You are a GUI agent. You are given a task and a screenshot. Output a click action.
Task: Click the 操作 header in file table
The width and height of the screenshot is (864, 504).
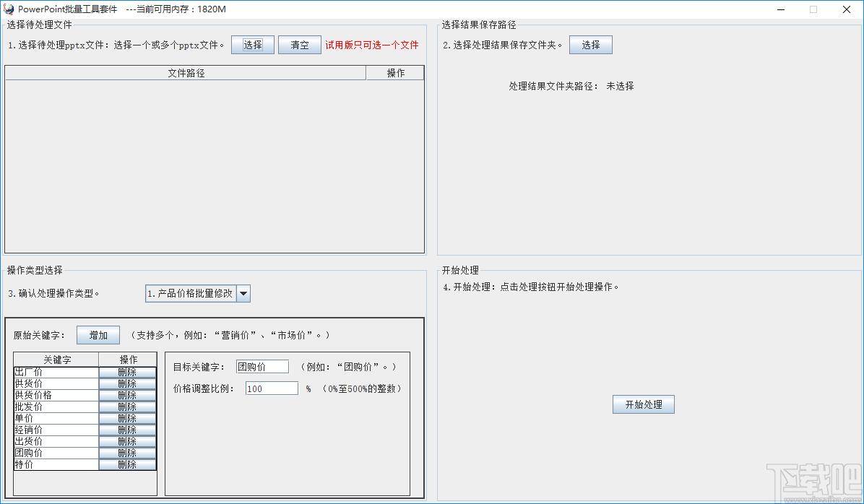(x=395, y=73)
